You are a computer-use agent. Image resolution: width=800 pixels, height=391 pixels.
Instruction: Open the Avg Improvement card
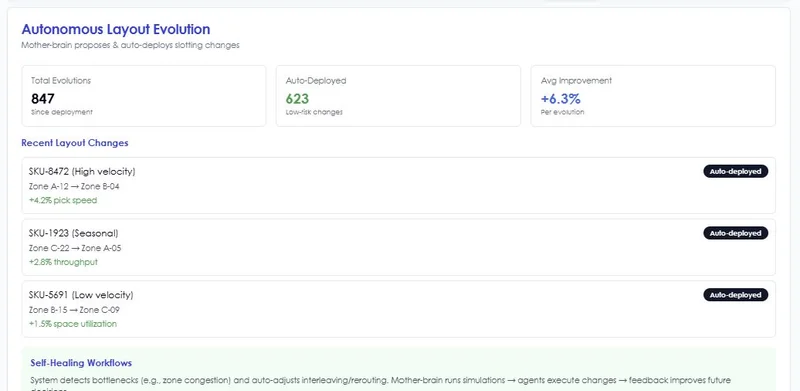[x=653, y=96]
